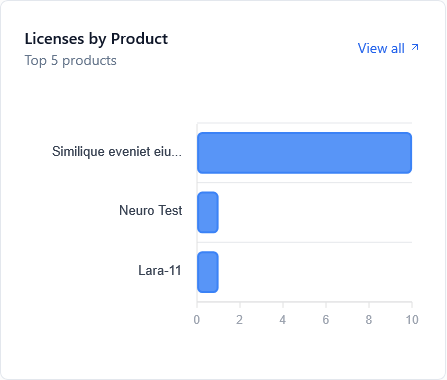
Task: Select the 'Neuro Test' axis label
Action: point(151,210)
